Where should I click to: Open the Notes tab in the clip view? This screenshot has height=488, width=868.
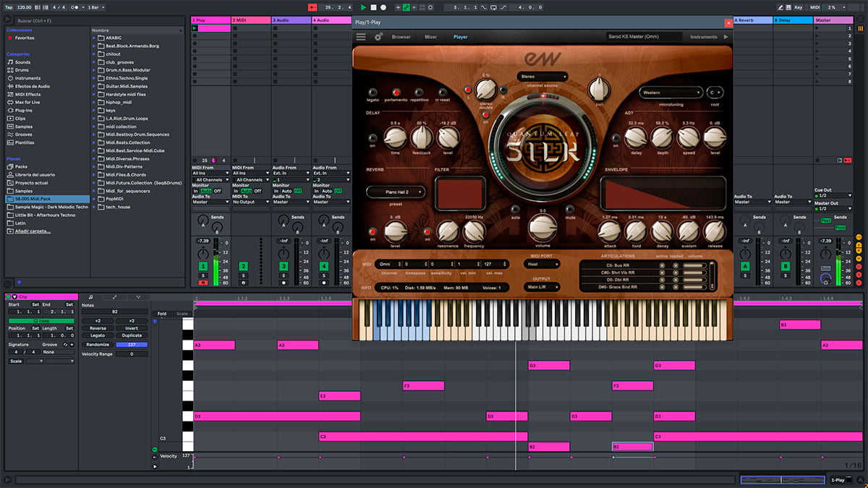coord(90,297)
